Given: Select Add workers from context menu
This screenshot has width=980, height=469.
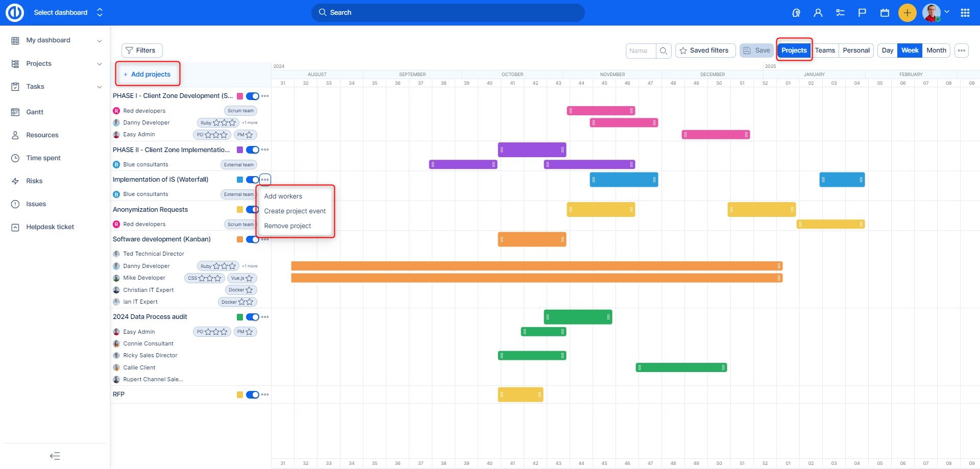Looking at the screenshot, I should click(283, 196).
